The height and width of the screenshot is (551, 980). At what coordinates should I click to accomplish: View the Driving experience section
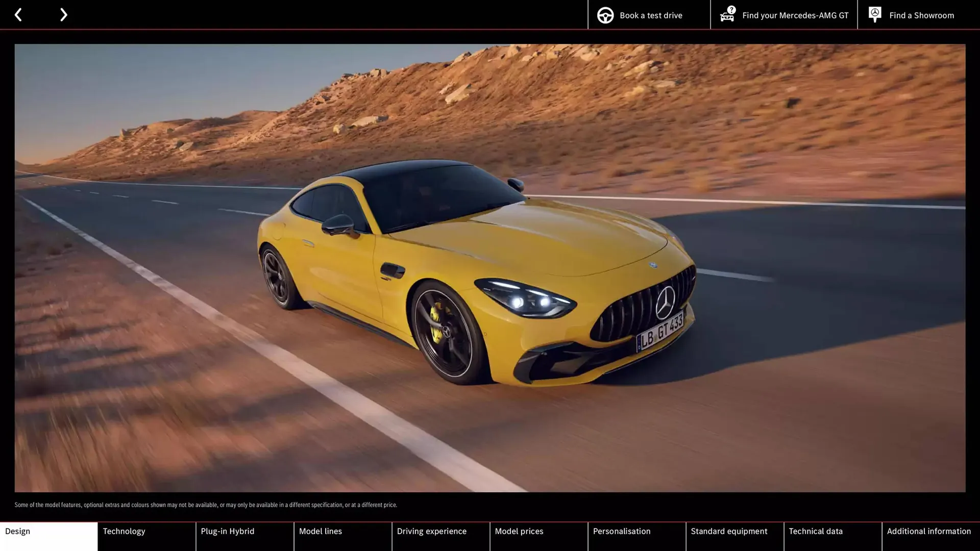point(432,531)
